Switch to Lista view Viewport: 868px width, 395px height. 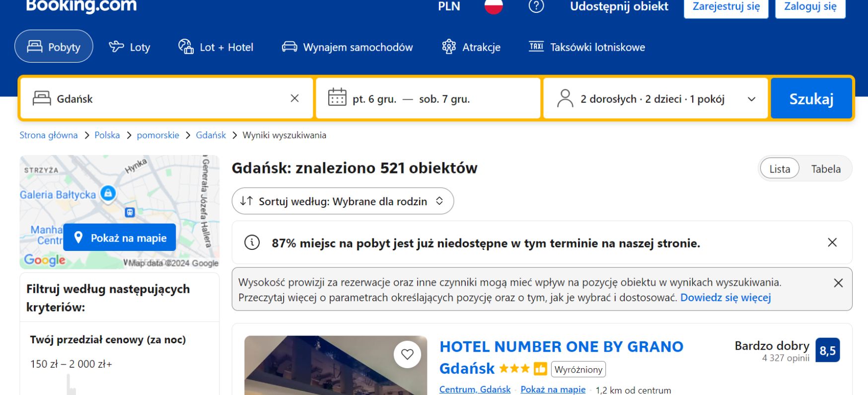(780, 169)
